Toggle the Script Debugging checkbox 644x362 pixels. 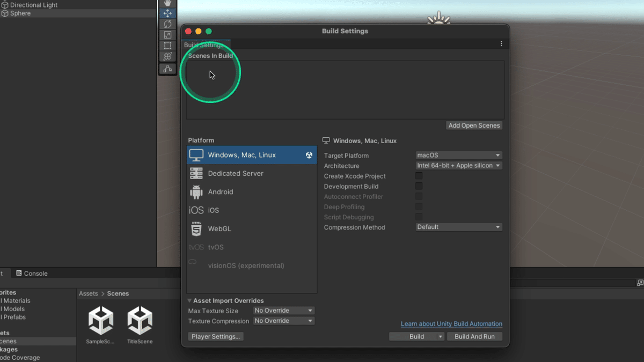point(419,217)
